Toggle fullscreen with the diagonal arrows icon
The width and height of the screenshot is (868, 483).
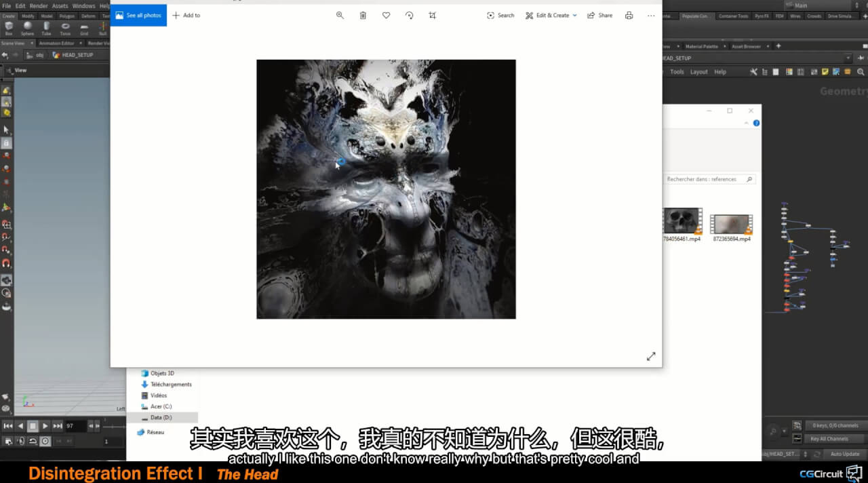(x=651, y=356)
